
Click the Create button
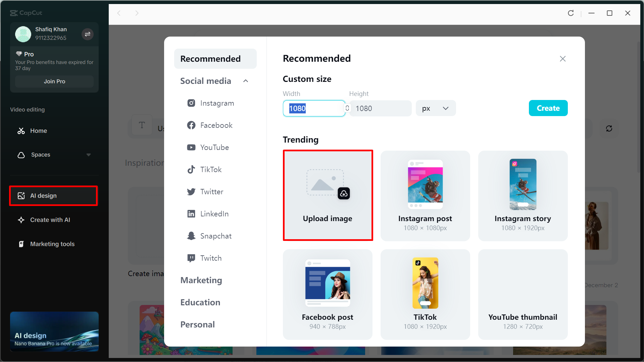tap(548, 108)
